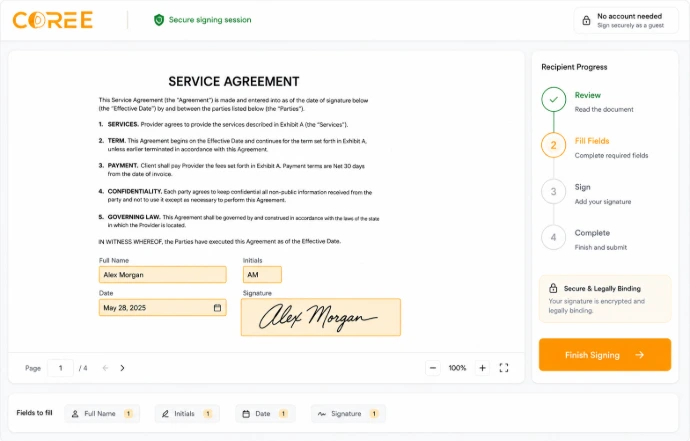Click the Fill Fields step label
This screenshot has height=441, width=690.
(592, 141)
